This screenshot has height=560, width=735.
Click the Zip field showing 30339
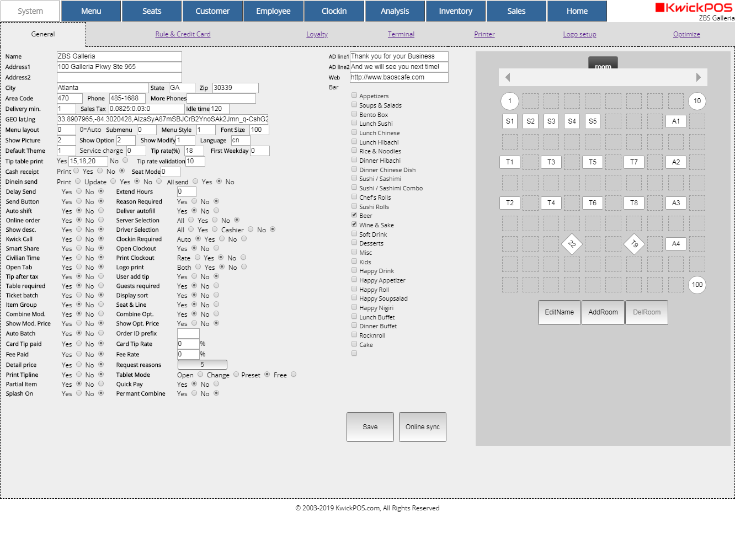[236, 88]
